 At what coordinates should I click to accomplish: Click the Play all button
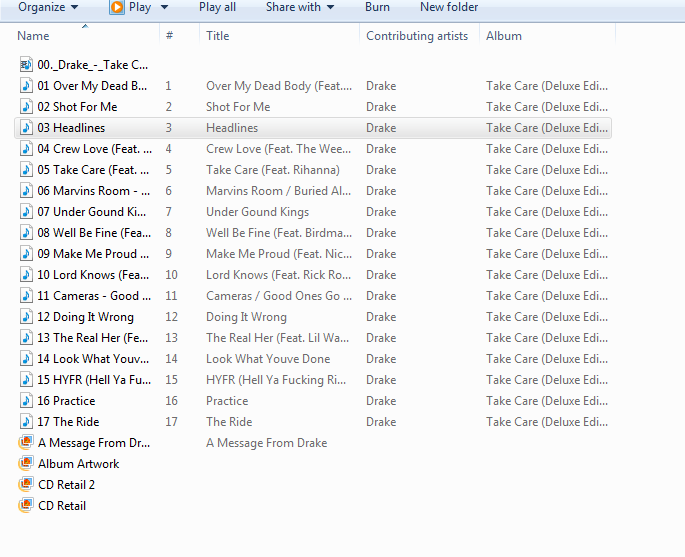pyautogui.click(x=217, y=7)
